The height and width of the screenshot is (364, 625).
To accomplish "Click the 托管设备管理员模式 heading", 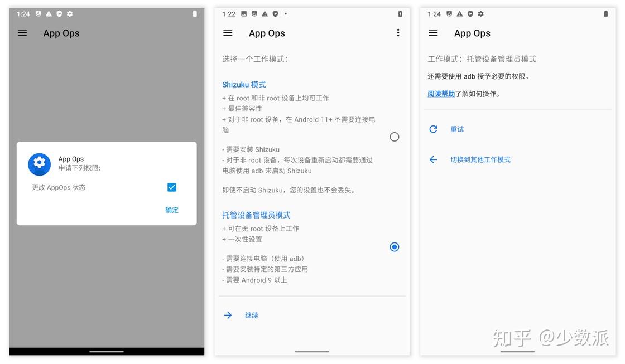I will point(256,215).
